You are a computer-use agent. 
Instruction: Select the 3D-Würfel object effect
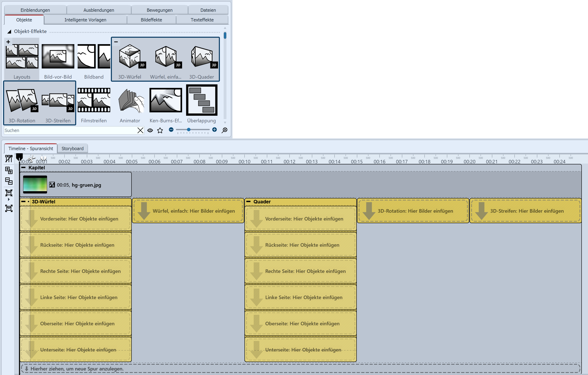[x=130, y=57]
